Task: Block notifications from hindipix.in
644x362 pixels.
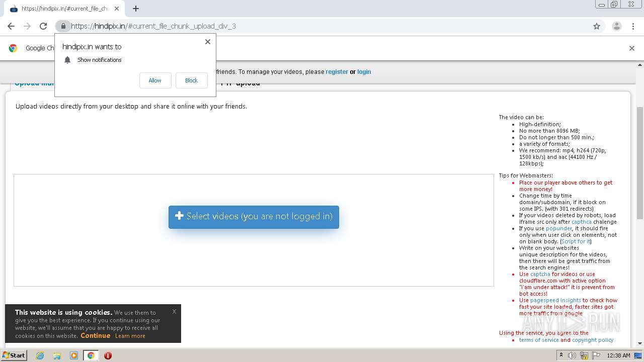Action: tap(191, 80)
